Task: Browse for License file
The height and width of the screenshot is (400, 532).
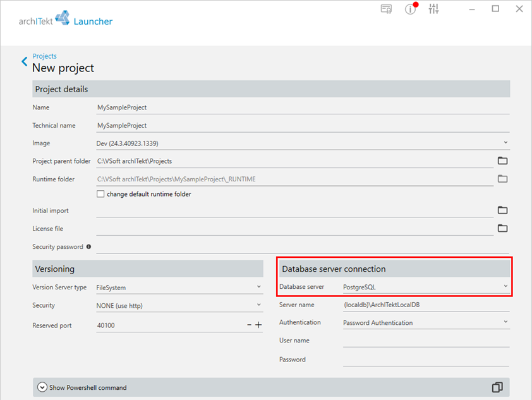Action: [502, 228]
